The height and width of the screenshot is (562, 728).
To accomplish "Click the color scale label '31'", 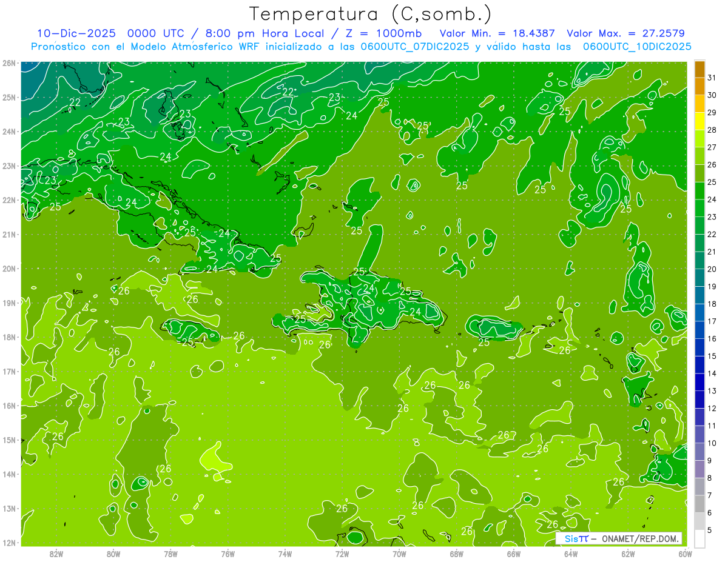I will (x=712, y=77).
